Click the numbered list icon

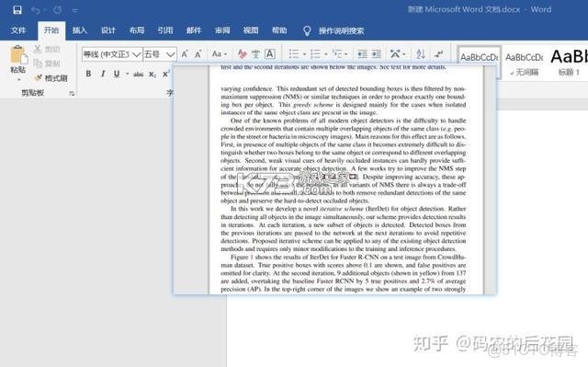(315, 54)
